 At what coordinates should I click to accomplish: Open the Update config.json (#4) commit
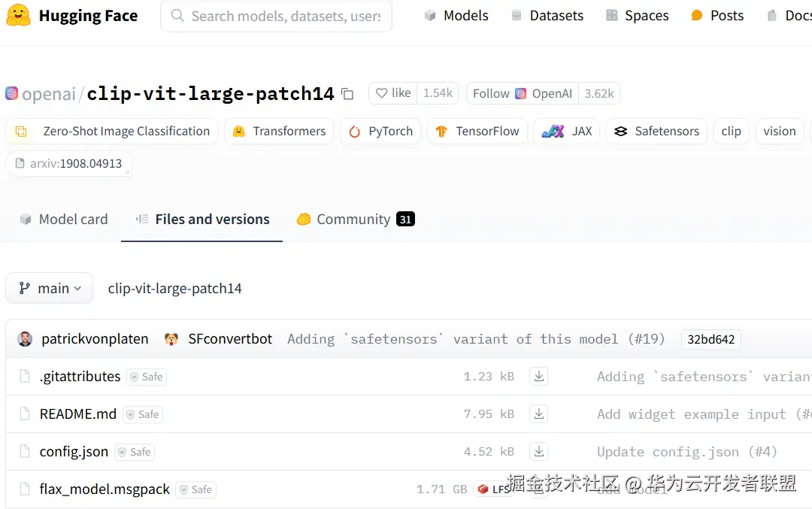point(687,452)
